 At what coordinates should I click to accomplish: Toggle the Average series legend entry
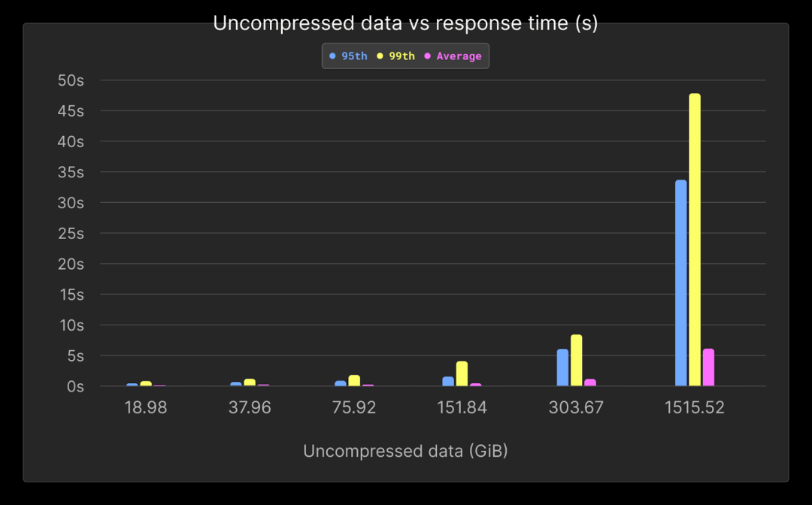[453, 56]
